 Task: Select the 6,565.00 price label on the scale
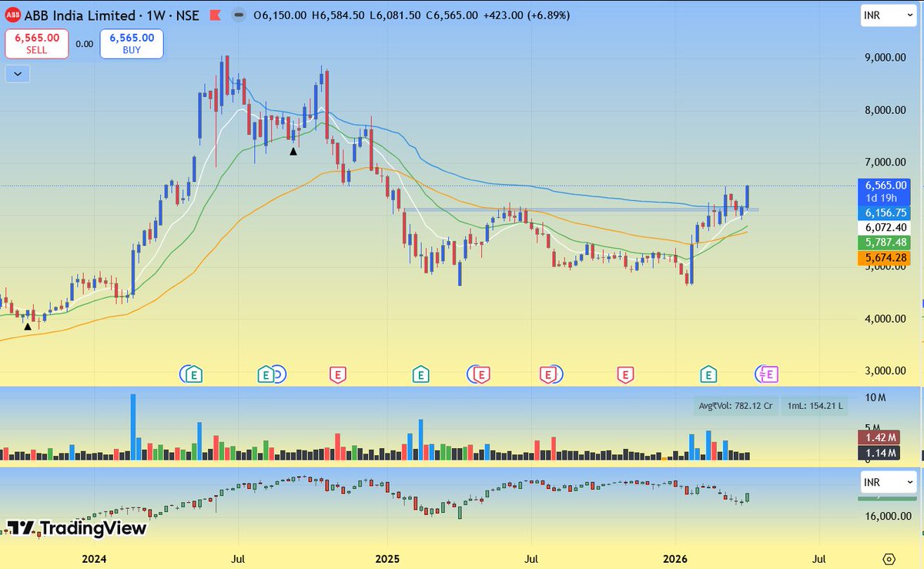point(884,185)
